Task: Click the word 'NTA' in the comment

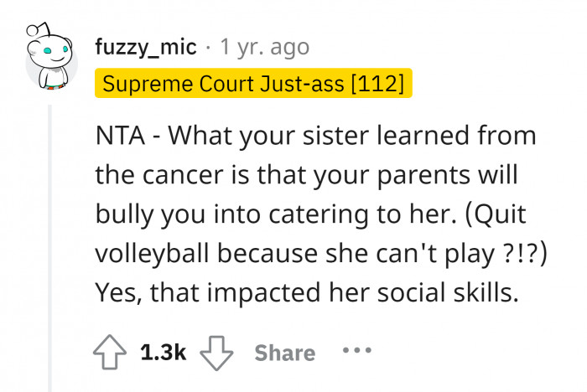Action: pyautogui.click(x=122, y=134)
